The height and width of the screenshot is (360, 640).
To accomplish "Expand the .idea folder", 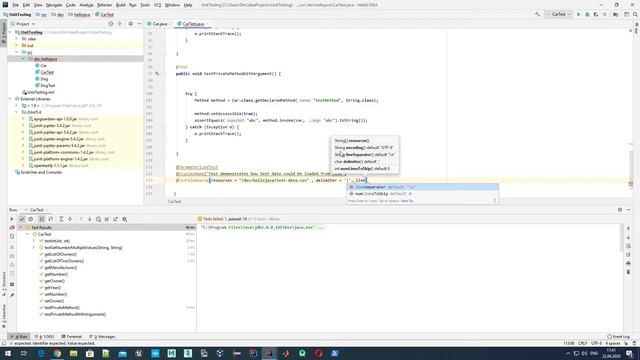I will (x=17, y=39).
